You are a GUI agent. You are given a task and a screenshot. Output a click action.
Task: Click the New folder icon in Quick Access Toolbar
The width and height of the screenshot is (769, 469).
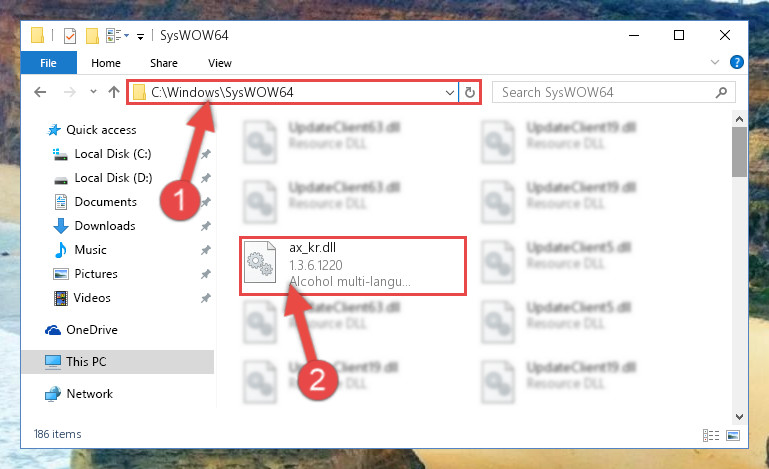click(x=92, y=35)
